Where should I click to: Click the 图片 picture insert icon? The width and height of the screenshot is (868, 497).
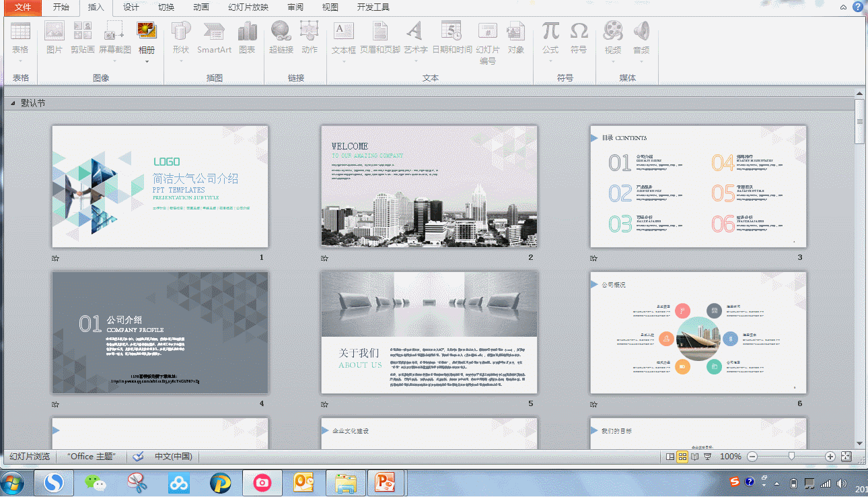coord(55,32)
